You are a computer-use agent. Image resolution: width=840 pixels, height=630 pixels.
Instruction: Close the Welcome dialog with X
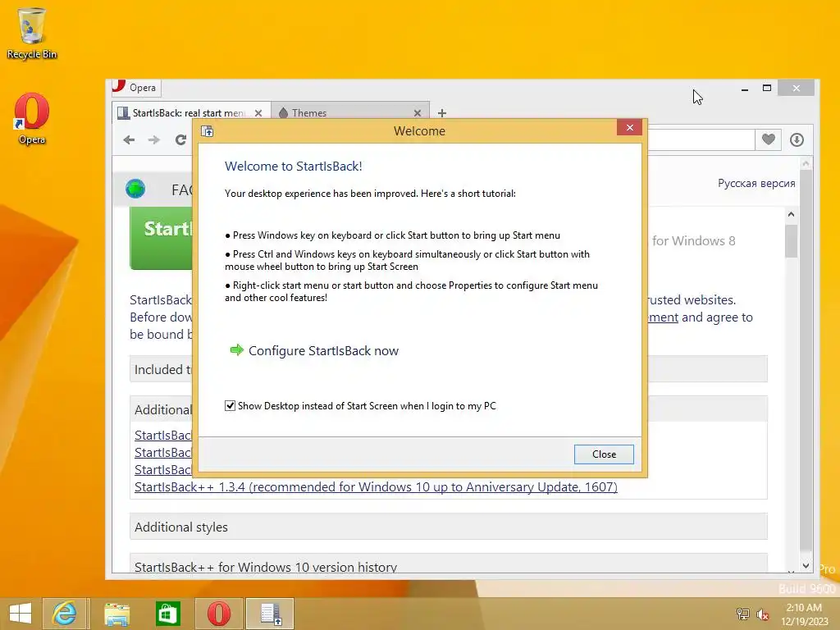pos(629,127)
